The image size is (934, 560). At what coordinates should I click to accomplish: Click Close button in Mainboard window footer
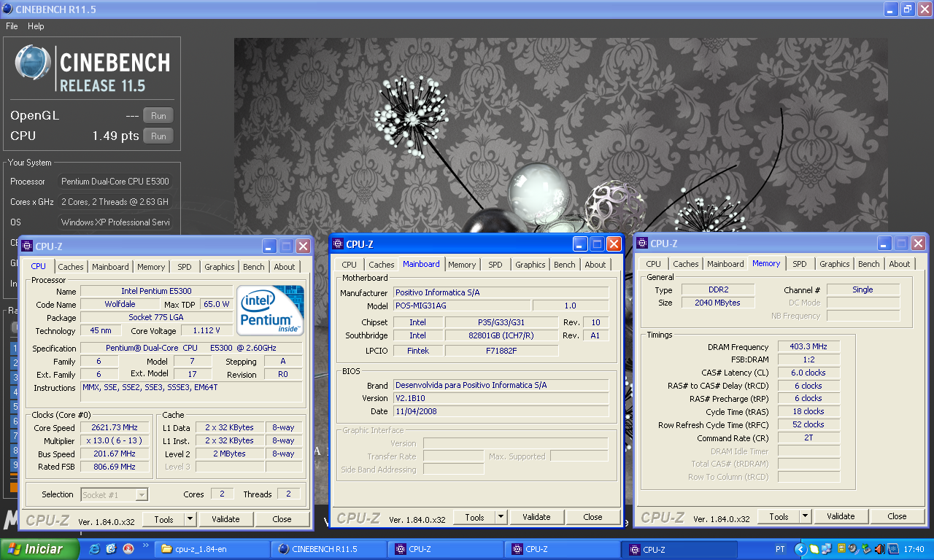[x=593, y=517]
